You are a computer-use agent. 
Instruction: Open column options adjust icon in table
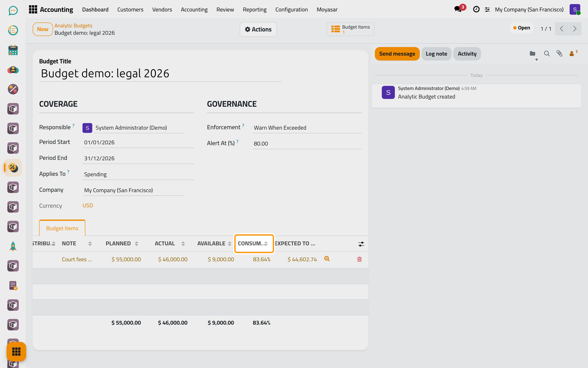pos(361,244)
